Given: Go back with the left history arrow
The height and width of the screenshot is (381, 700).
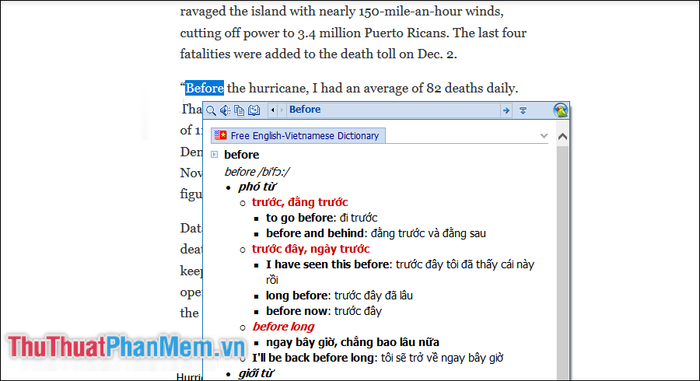Looking at the screenshot, I should [273, 110].
